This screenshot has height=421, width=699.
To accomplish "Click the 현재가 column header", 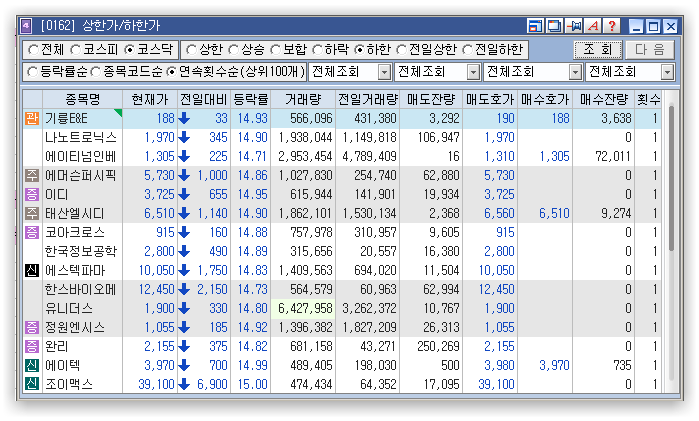I will (150, 99).
